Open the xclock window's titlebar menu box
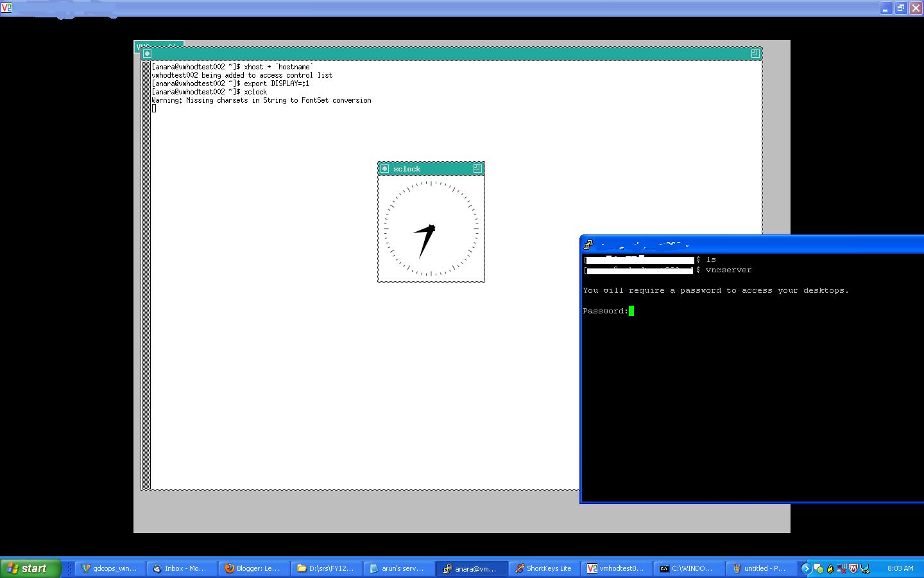The image size is (924, 578). 384,168
